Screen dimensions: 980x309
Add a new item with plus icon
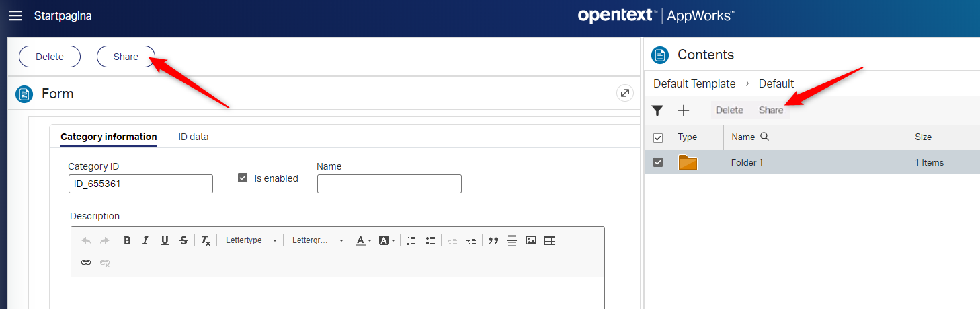pyautogui.click(x=684, y=110)
